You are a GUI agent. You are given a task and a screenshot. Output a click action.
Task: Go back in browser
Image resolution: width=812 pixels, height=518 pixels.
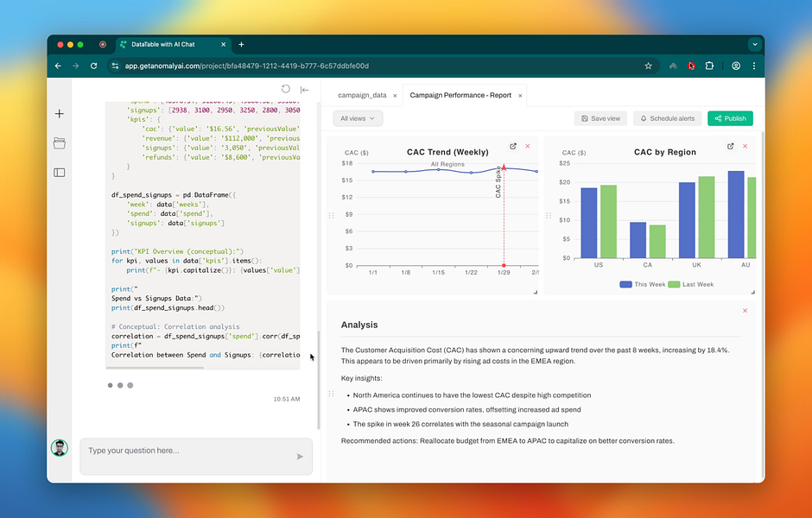[58, 66]
